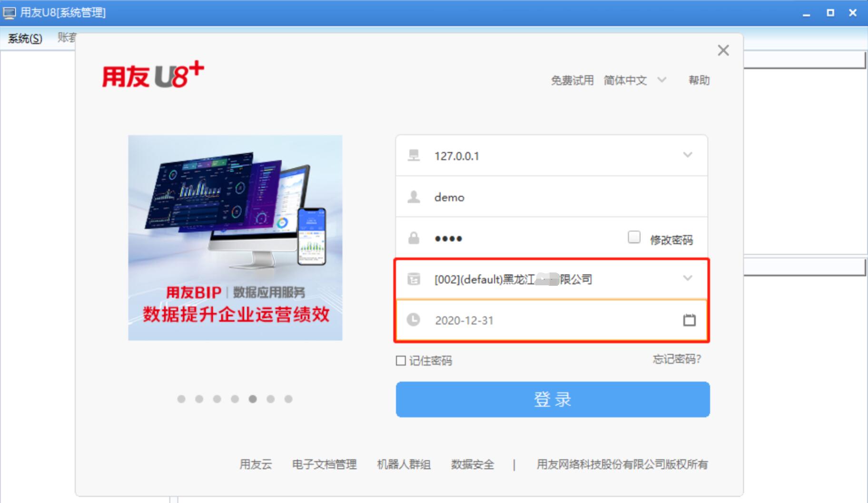Click the user silhouette icon beside demo
This screenshot has height=503, width=868.
pyautogui.click(x=414, y=197)
